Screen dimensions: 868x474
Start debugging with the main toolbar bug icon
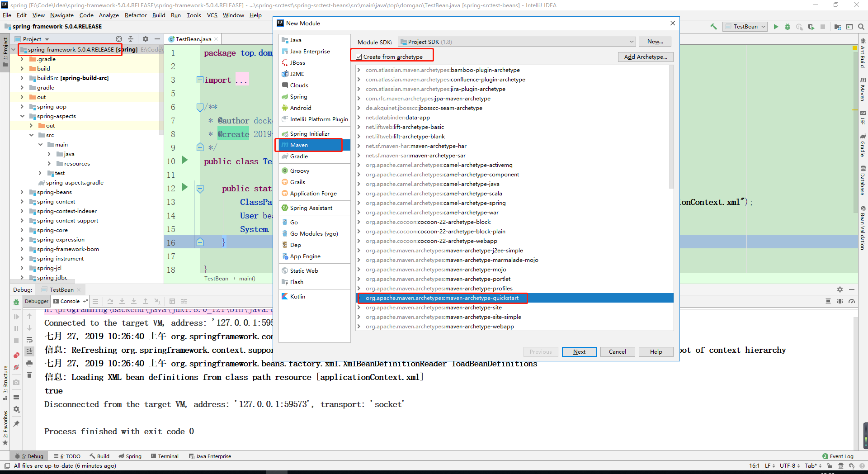[x=788, y=27]
